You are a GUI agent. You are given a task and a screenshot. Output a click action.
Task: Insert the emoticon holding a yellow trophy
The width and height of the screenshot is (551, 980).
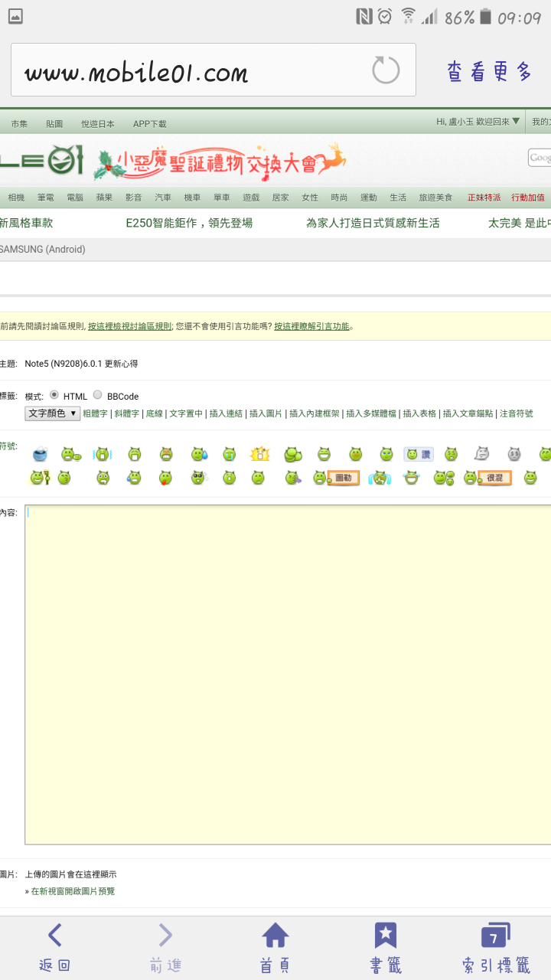pyautogui.click(x=39, y=478)
